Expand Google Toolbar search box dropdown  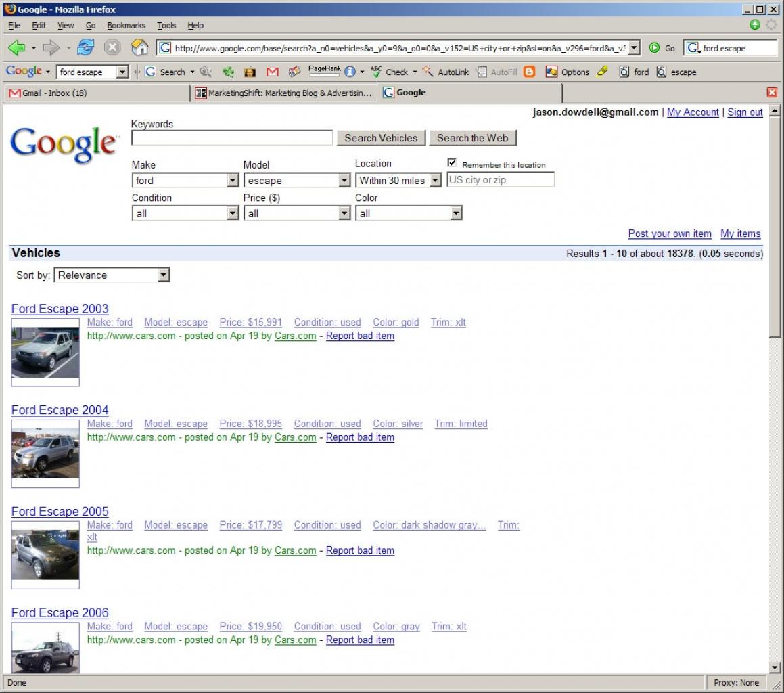click(122, 72)
